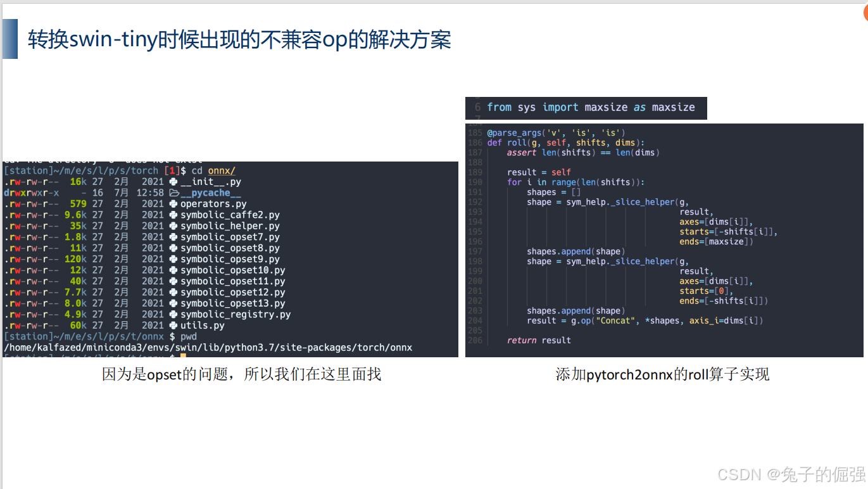Click the slide title about swin-tiny op

click(239, 40)
